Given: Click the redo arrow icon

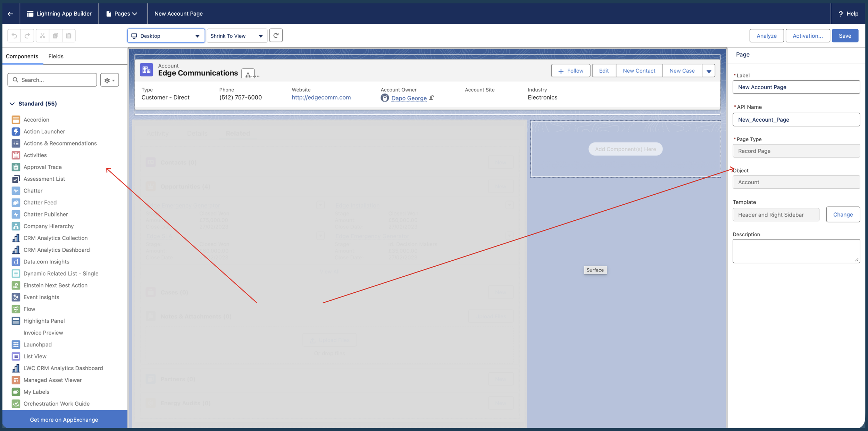Looking at the screenshot, I should [27, 36].
